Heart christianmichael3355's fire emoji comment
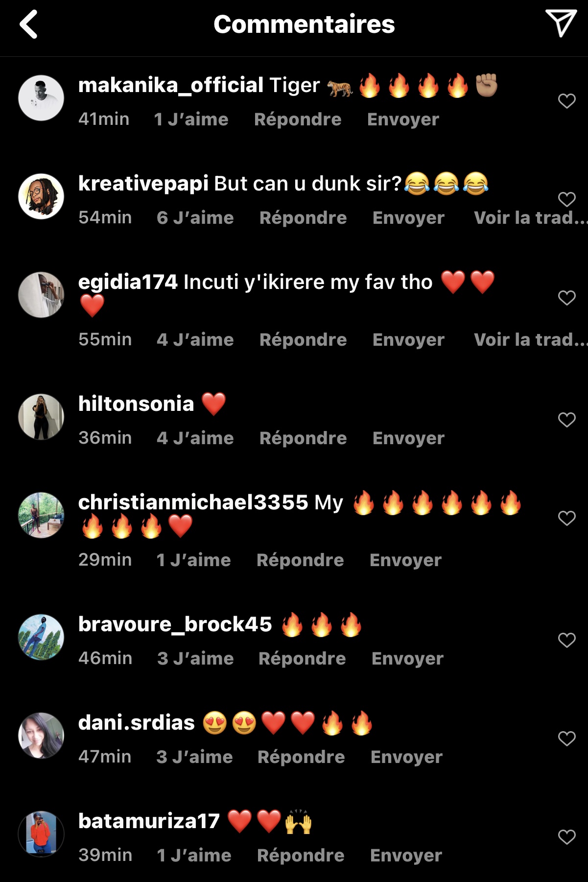Image resolution: width=588 pixels, height=882 pixels. pos(566,518)
